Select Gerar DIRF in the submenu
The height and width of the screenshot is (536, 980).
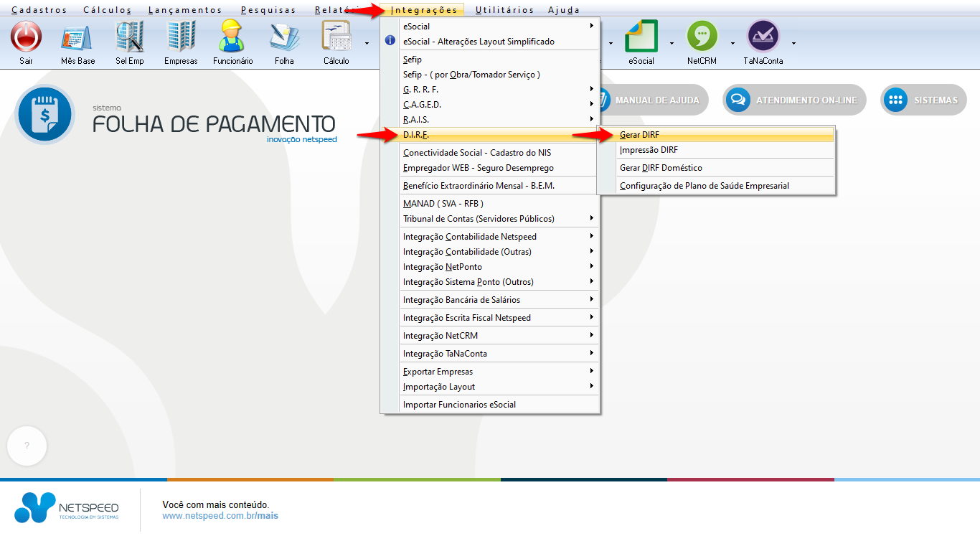639,135
